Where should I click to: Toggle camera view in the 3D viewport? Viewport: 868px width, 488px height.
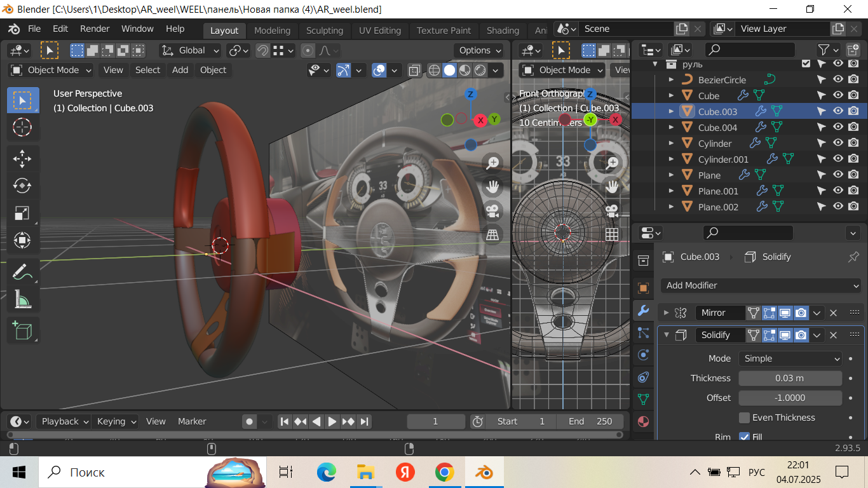click(492, 210)
